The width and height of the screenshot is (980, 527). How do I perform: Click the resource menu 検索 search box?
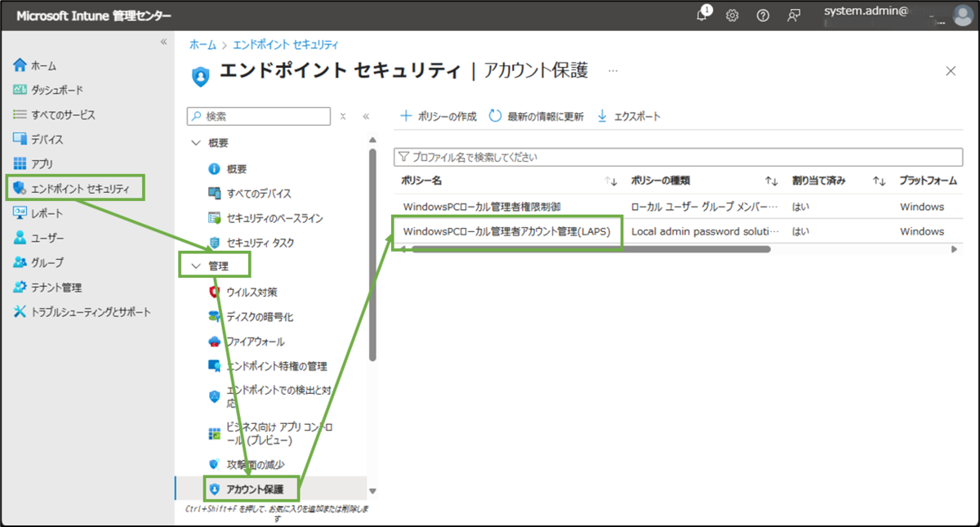click(259, 117)
